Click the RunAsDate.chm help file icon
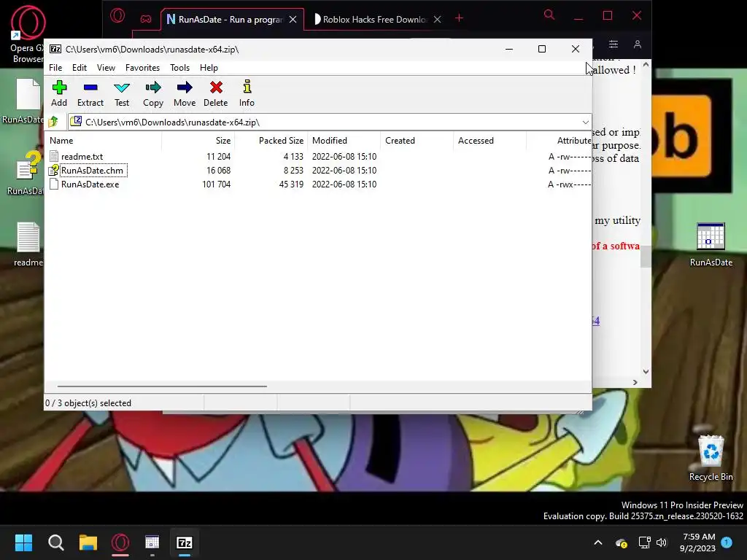 tap(54, 170)
